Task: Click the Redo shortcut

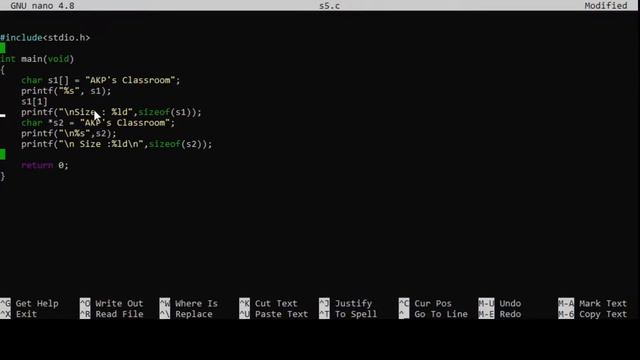Action: click(500, 314)
